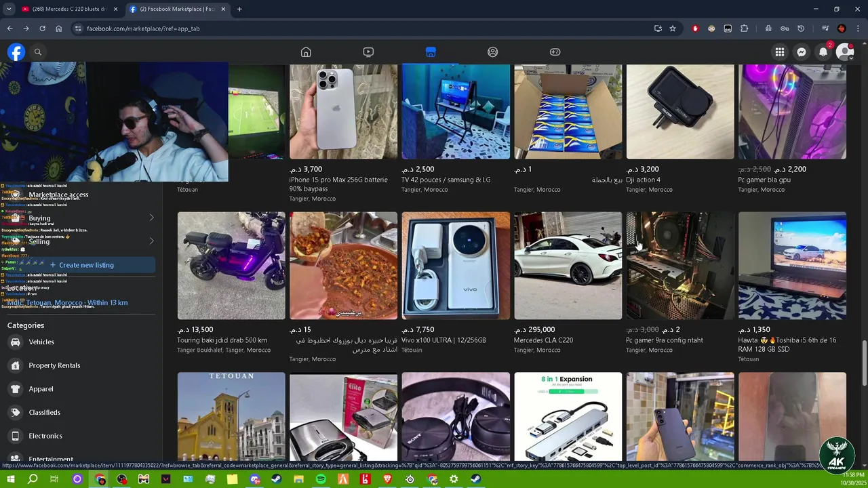Open the media control music-note icon
Viewport: 868px width, 488px height.
click(825, 28)
